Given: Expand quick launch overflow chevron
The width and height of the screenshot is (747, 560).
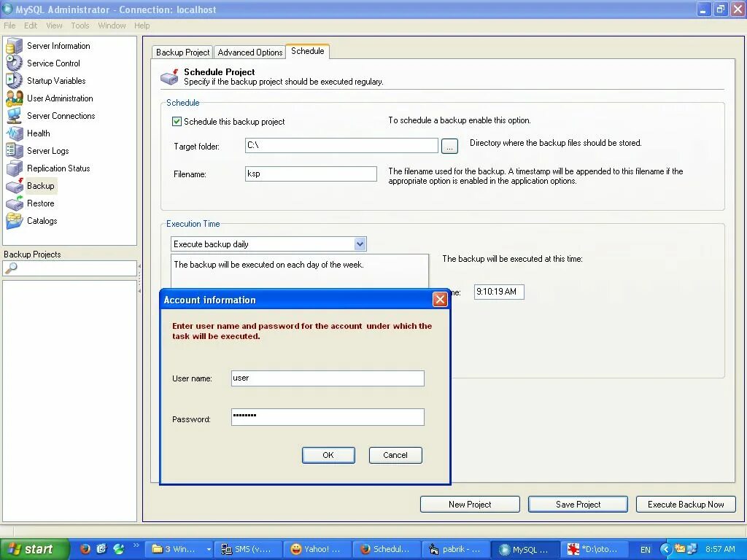Looking at the screenshot, I should point(136,545).
